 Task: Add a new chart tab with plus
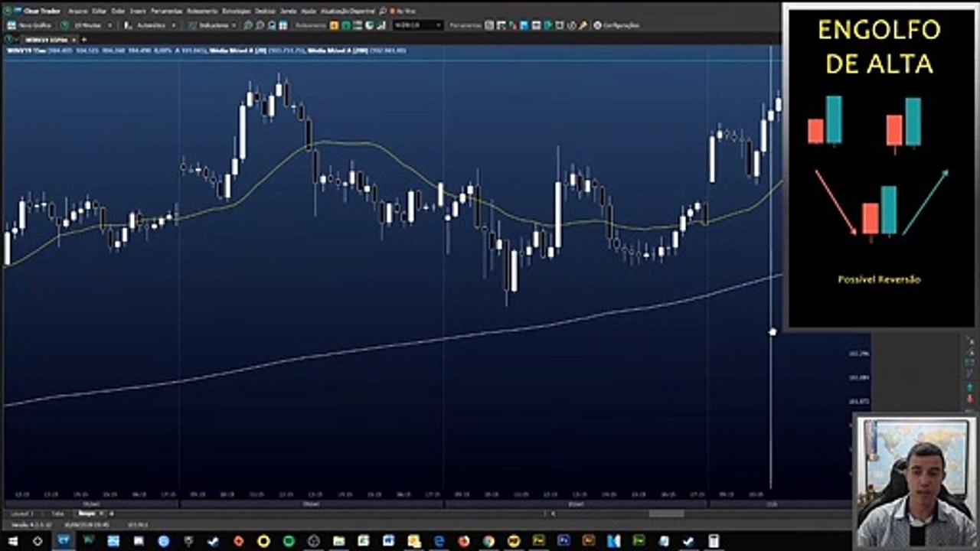pos(84,39)
